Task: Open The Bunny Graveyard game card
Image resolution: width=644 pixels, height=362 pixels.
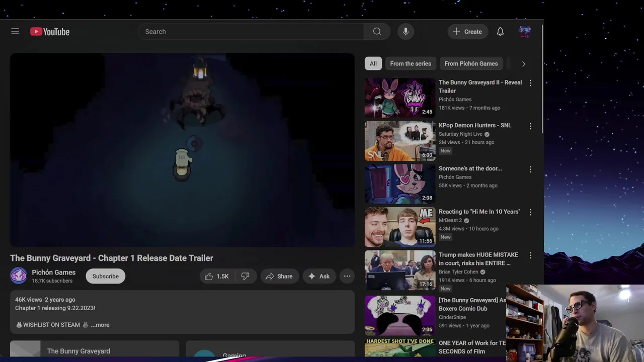Action: tap(95, 349)
